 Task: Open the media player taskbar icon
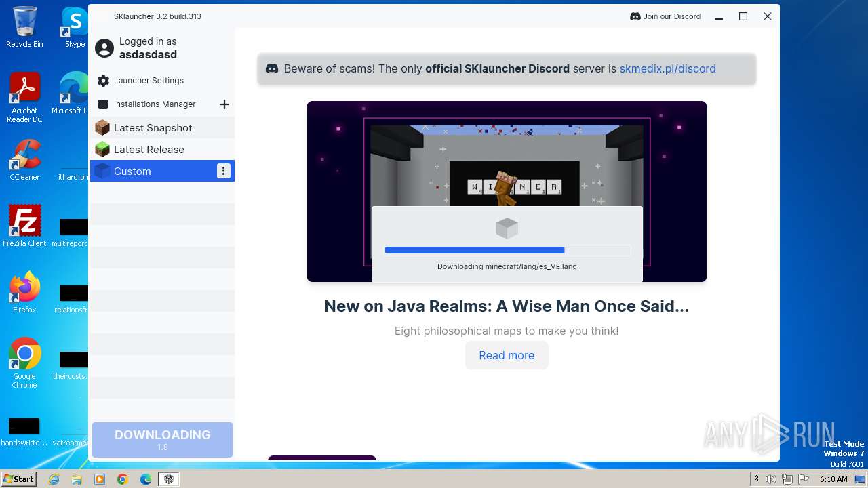pos(100,479)
